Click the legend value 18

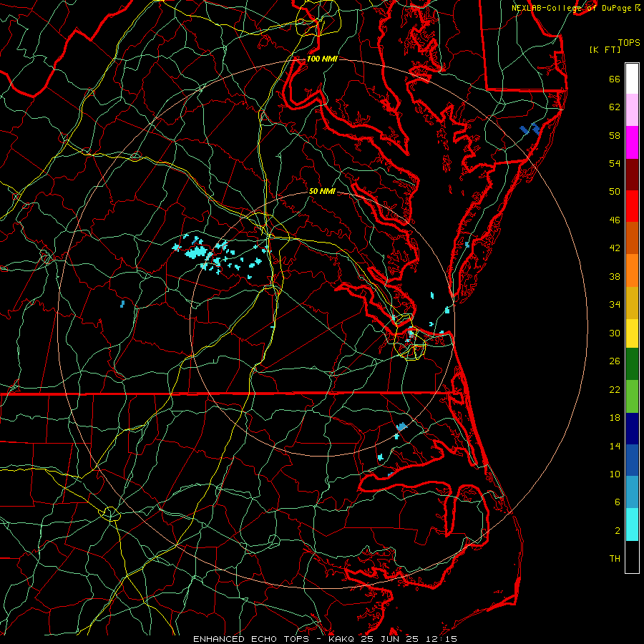pyautogui.click(x=615, y=418)
